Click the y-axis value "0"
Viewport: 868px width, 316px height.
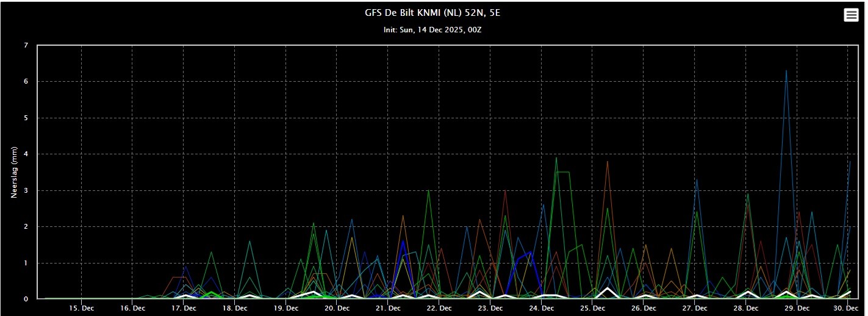pyautogui.click(x=26, y=299)
